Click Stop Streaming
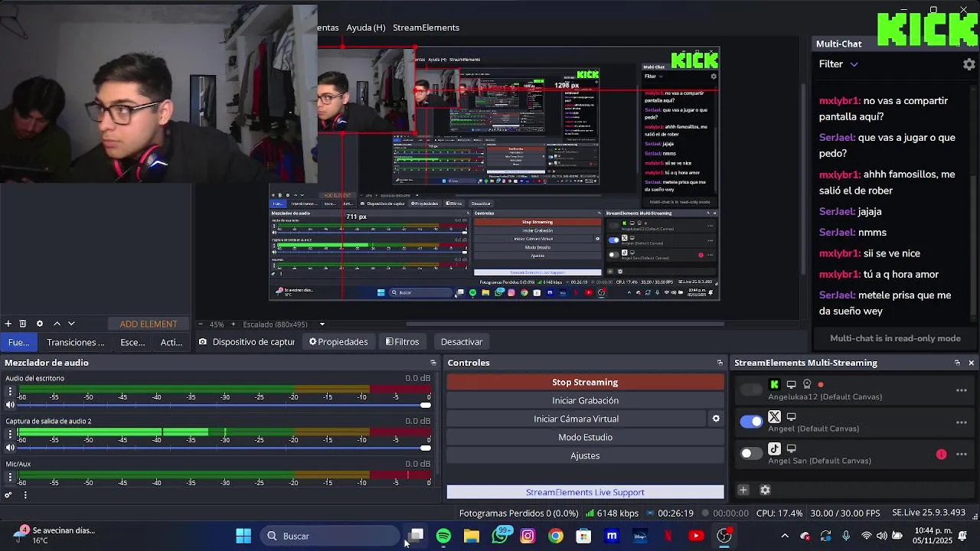980x551 pixels. (585, 382)
